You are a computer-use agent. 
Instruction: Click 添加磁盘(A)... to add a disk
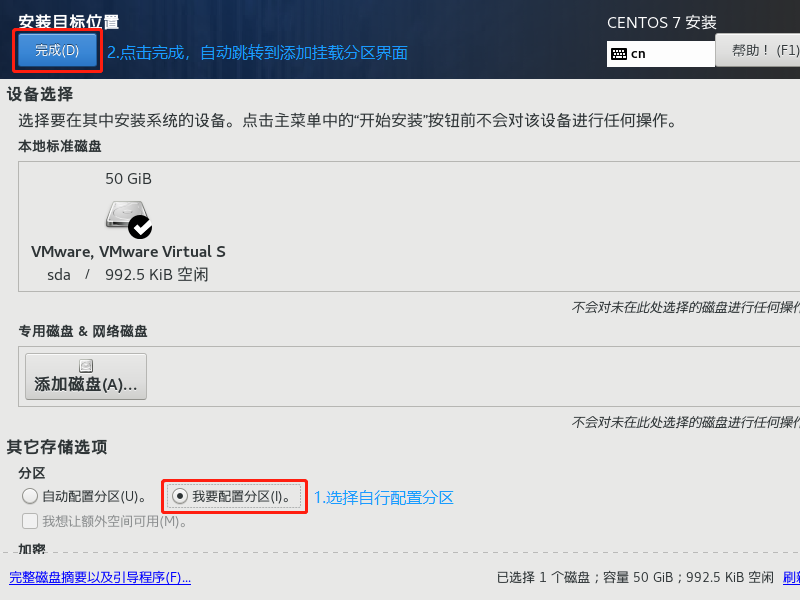click(x=86, y=377)
